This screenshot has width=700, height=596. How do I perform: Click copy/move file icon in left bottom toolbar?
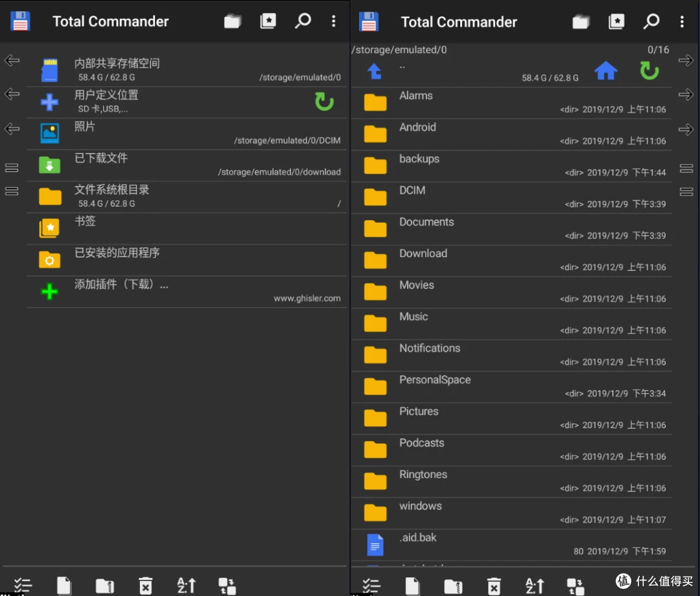(x=64, y=585)
